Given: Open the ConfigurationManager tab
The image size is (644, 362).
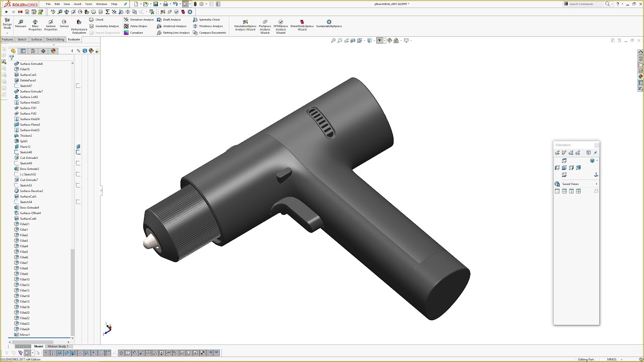Looking at the screenshot, I should click(33, 51).
